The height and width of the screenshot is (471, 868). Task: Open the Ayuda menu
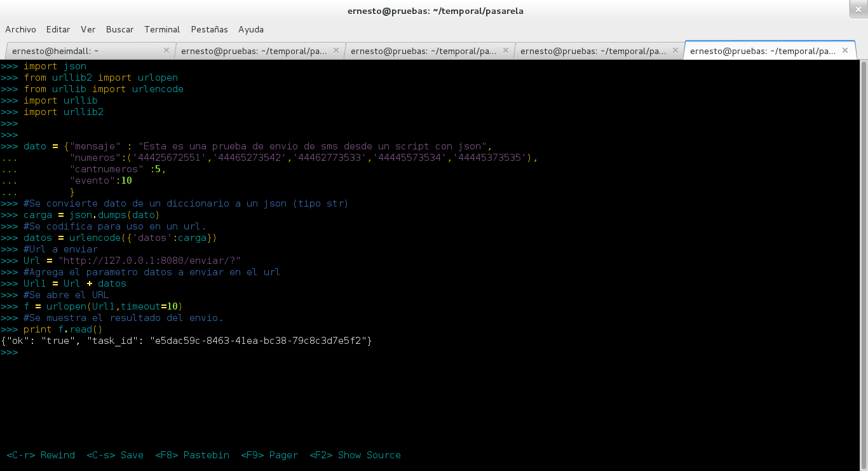point(251,29)
